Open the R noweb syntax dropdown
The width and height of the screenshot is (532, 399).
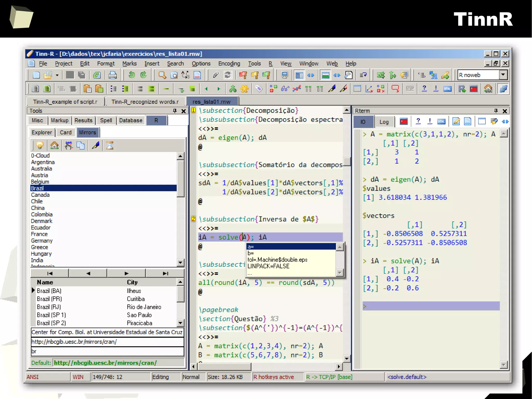[503, 75]
